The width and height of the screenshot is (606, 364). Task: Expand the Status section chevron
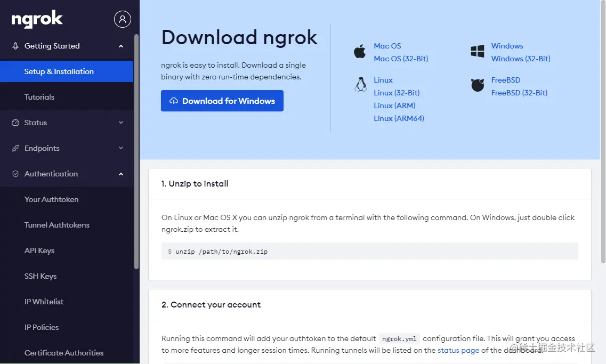tap(121, 123)
